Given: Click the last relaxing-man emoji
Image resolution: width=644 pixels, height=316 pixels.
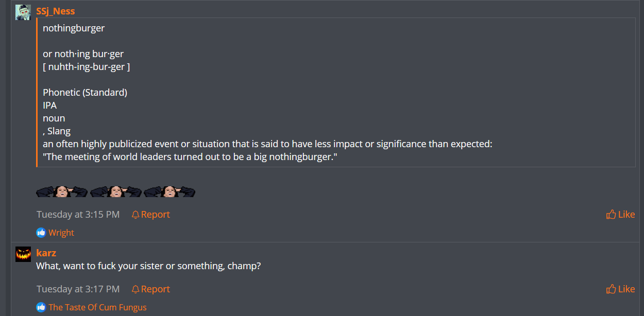Looking at the screenshot, I should pos(170,191).
